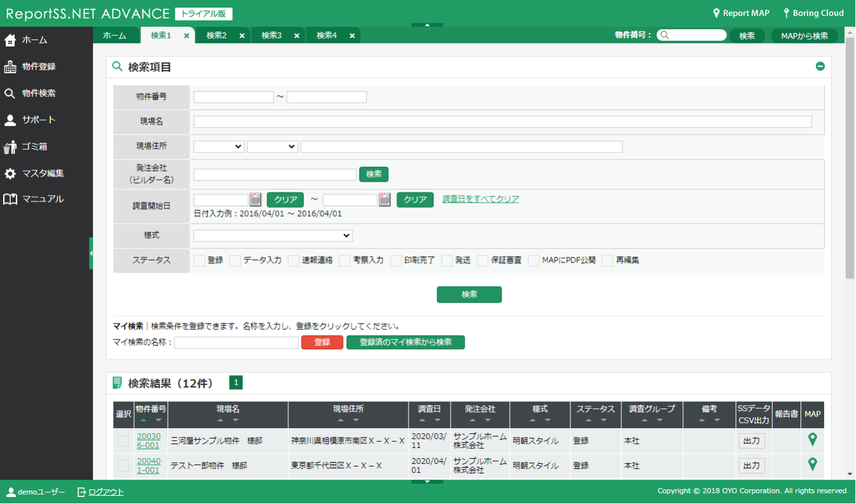Switch to the 検索3 tab
The height and width of the screenshot is (504, 856).
[272, 36]
